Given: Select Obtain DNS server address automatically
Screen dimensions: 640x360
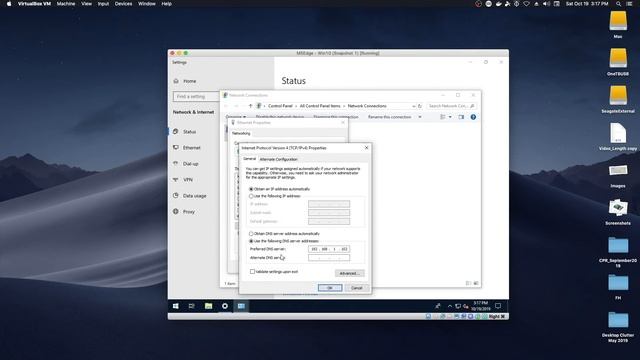Looking at the screenshot, I should (251, 234).
